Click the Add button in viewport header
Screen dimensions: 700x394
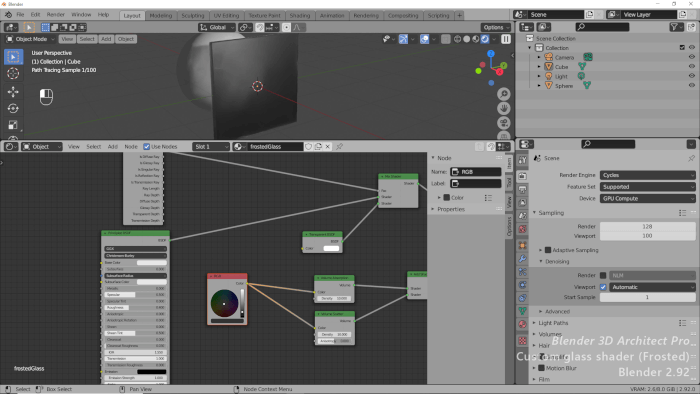106,39
